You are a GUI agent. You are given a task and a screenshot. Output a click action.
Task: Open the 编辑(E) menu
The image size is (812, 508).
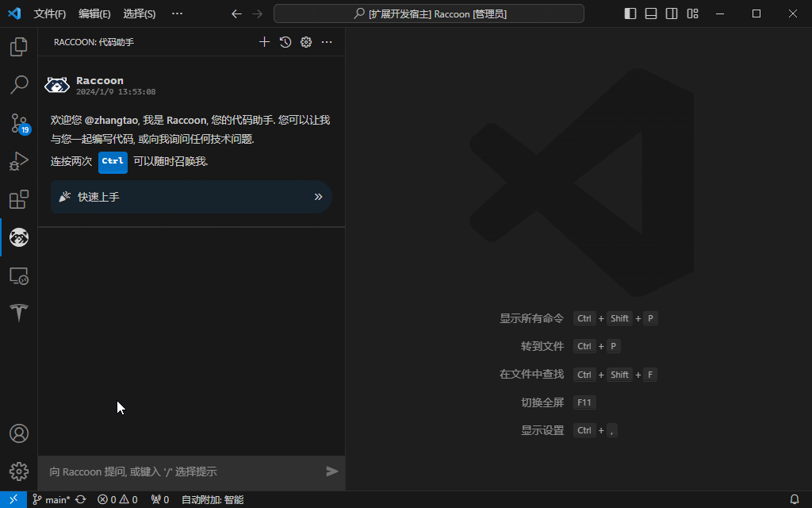pyautogui.click(x=94, y=13)
